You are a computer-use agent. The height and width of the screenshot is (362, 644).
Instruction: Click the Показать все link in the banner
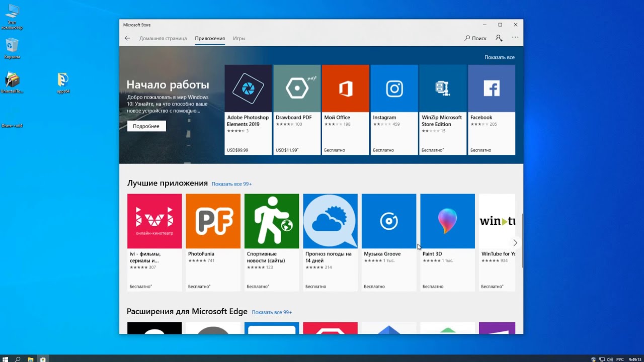500,57
